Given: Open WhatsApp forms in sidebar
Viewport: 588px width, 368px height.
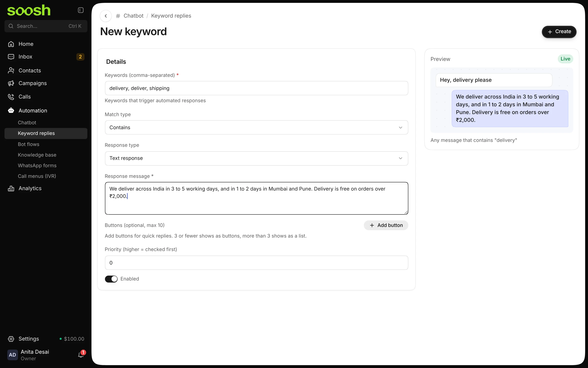Looking at the screenshot, I should click(x=37, y=166).
